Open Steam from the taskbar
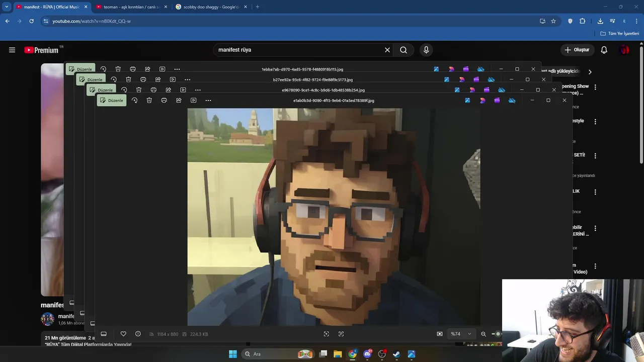The image size is (644, 362). pyautogui.click(x=396, y=354)
